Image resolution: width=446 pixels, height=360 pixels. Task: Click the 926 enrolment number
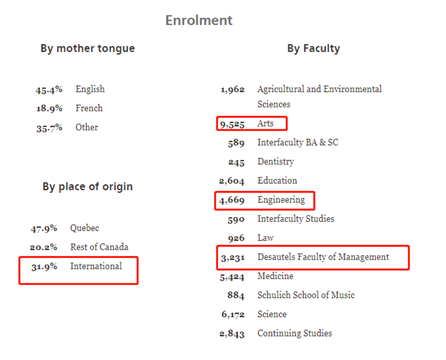tap(236, 238)
